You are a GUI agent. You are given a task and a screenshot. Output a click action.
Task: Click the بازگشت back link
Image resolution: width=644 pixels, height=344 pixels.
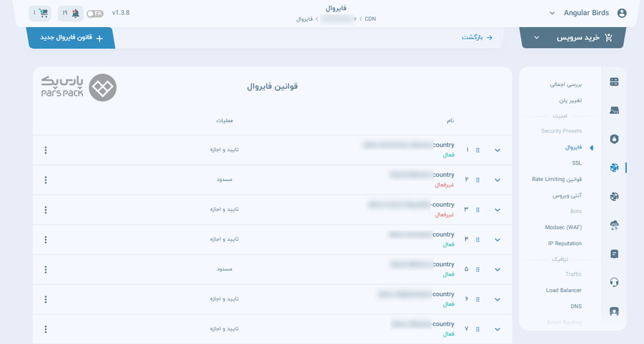click(x=477, y=37)
